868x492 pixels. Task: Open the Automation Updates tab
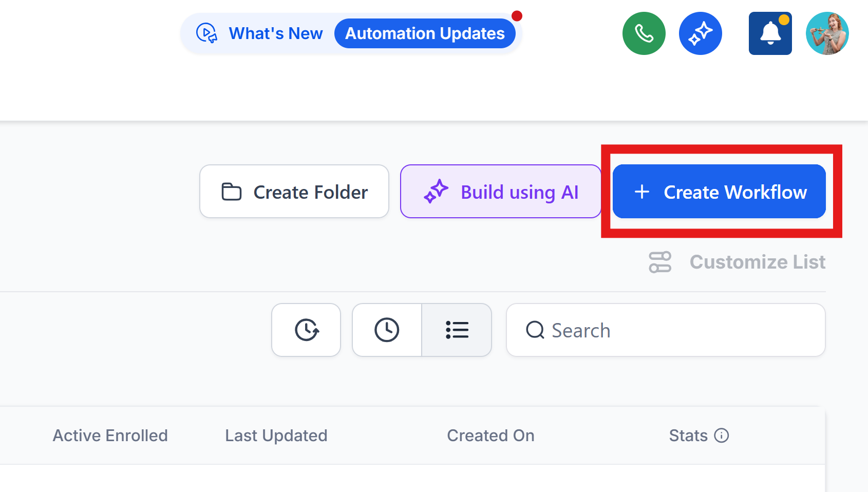coord(425,33)
